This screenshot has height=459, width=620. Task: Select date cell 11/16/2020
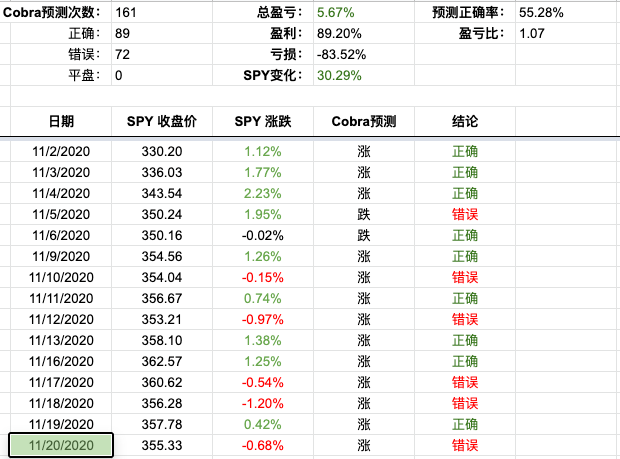61,361
